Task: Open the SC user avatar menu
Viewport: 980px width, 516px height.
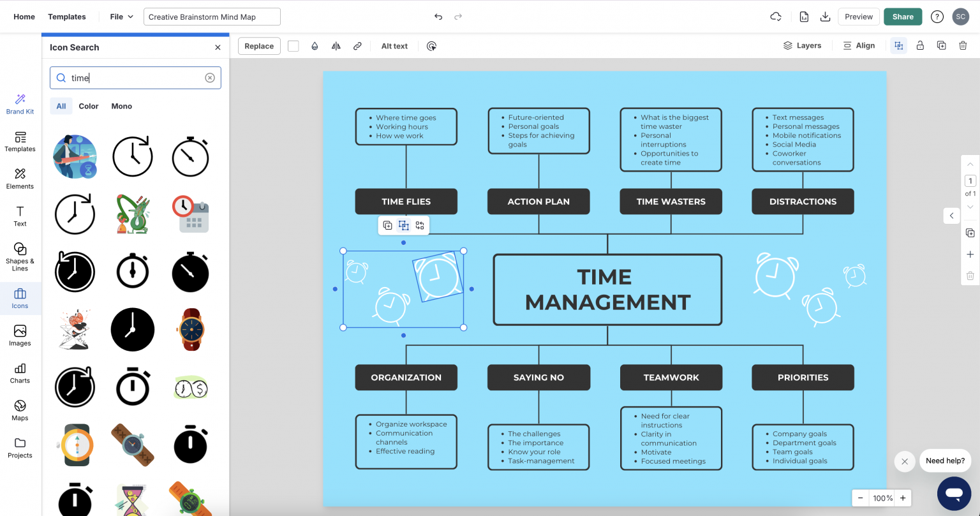Action: 961,17
